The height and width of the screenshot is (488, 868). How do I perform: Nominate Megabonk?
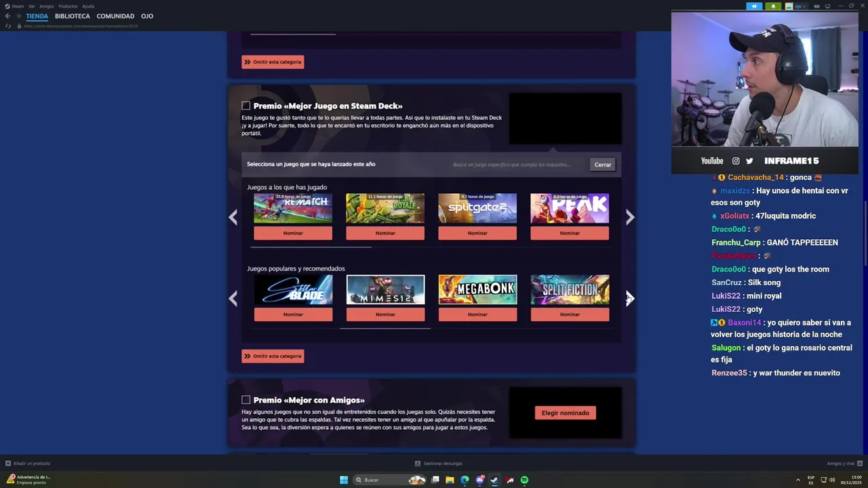[477, 314]
